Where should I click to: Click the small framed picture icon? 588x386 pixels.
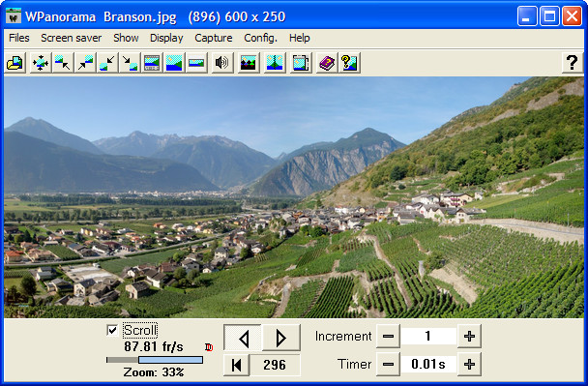coord(196,63)
